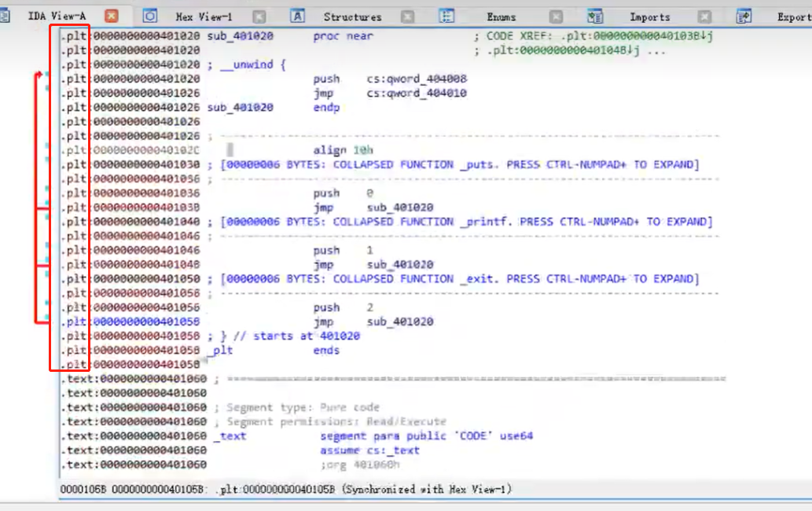The height and width of the screenshot is (511, 812).
Task: Switch to the Hex View-1 tab
Action: point(204,17)
